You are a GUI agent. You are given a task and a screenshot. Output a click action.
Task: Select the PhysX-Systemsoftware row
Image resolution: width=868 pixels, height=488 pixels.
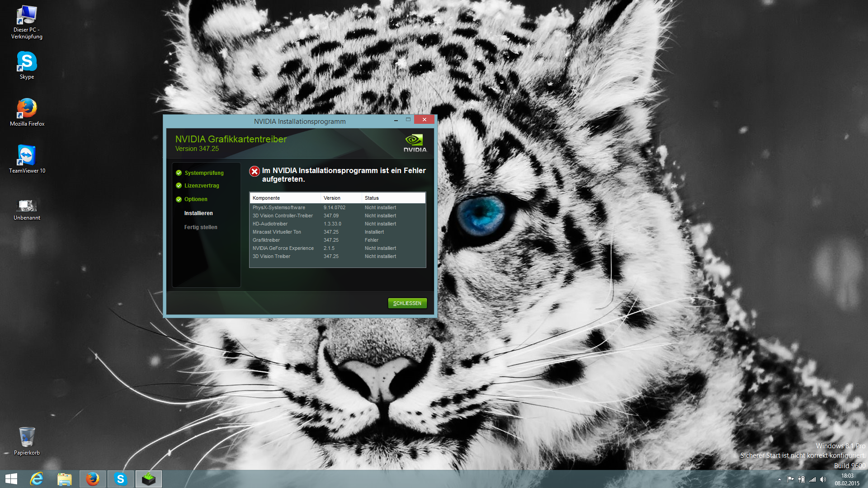pyautogui.click(x=338, y=207)
